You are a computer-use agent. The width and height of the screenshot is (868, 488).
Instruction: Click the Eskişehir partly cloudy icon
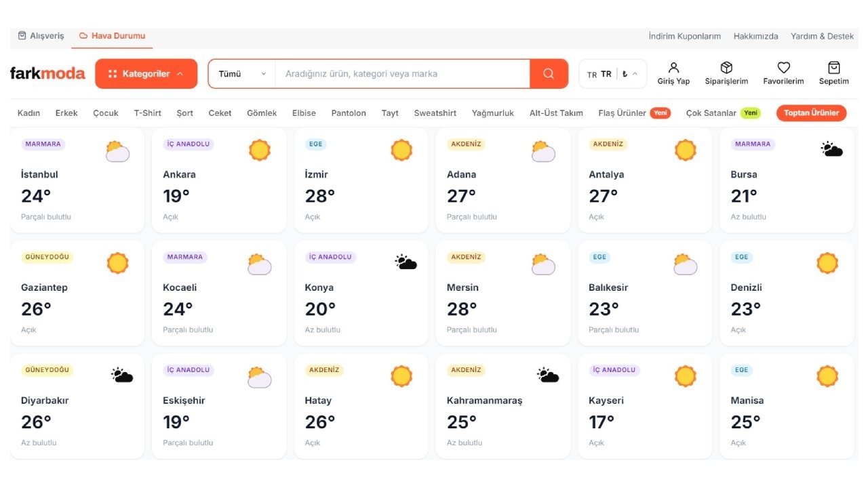260,377
